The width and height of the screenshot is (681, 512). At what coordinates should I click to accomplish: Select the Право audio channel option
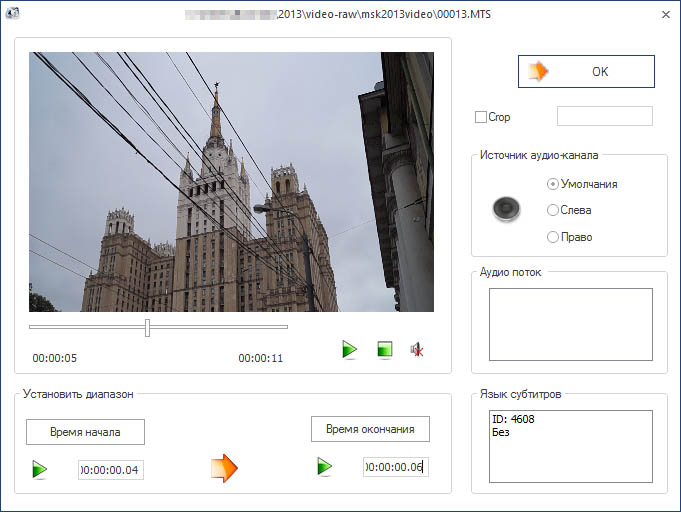(x=569, y=237)
